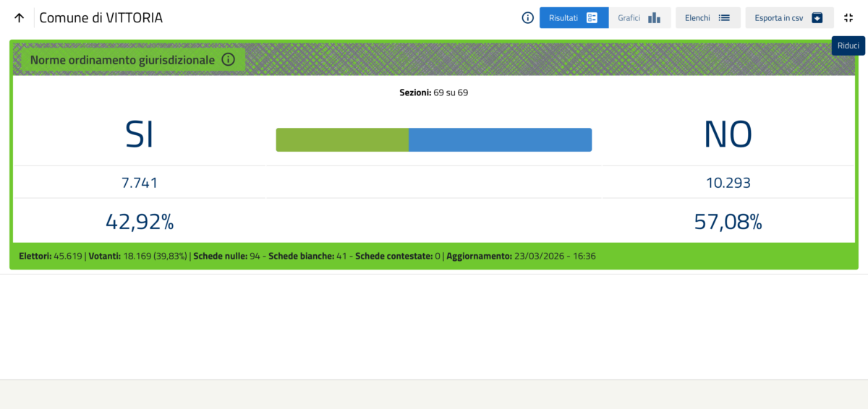The height and width of the screenshot is (409, 868).
Task: Select the large NO label
Action: [x=728, y=134]
